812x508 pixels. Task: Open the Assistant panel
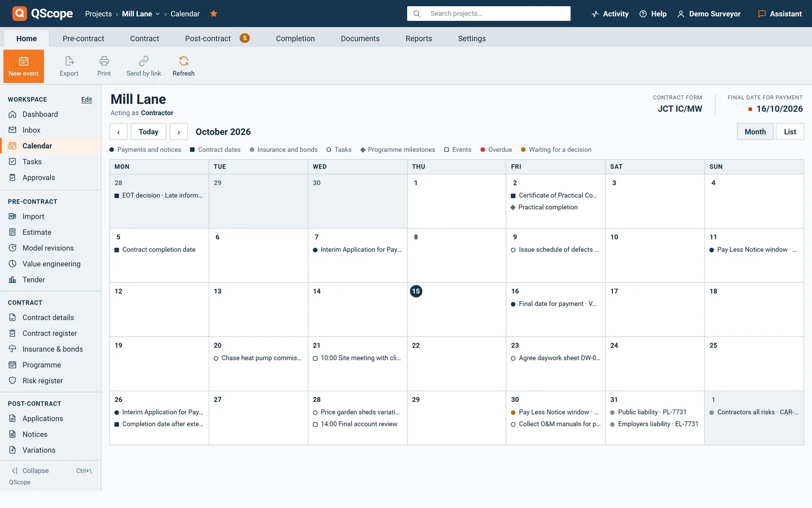click(780, 14)
